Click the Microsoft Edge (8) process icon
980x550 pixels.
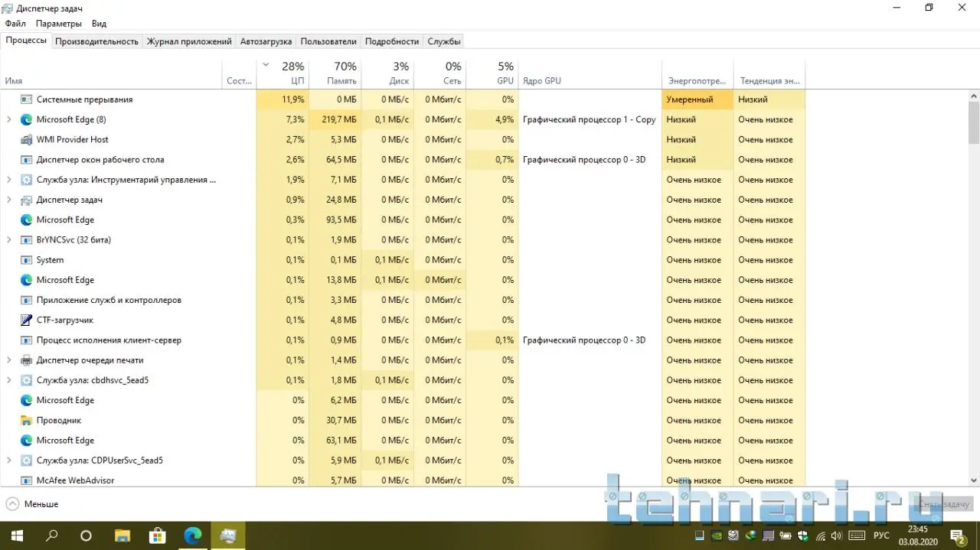(27, 119)
